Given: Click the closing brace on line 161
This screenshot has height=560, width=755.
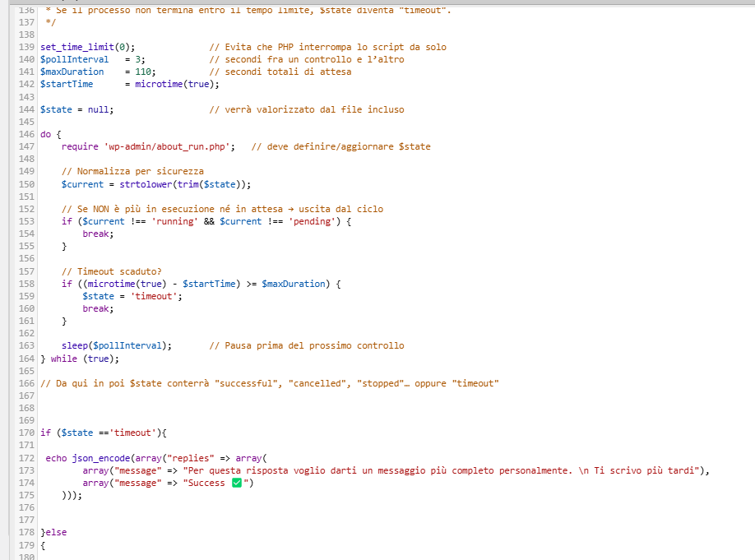Looking at the screenshot, I should click(x=64, y=322).
